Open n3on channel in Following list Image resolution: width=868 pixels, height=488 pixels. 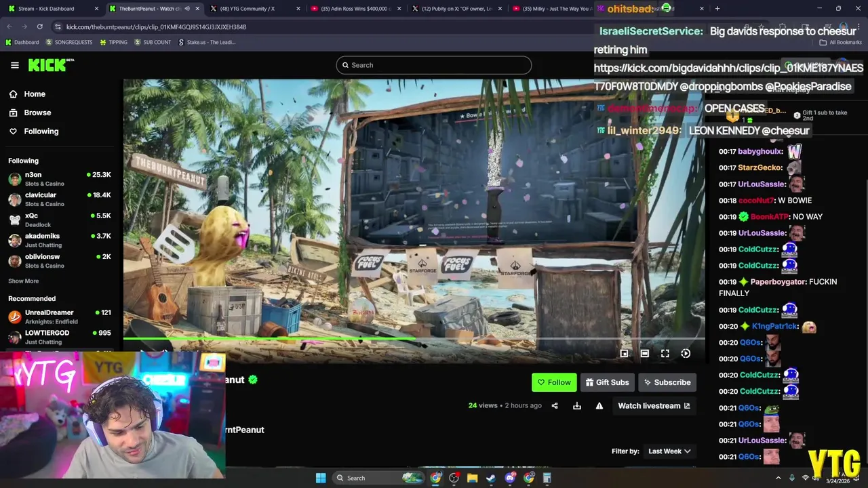[x=60, y=179]
